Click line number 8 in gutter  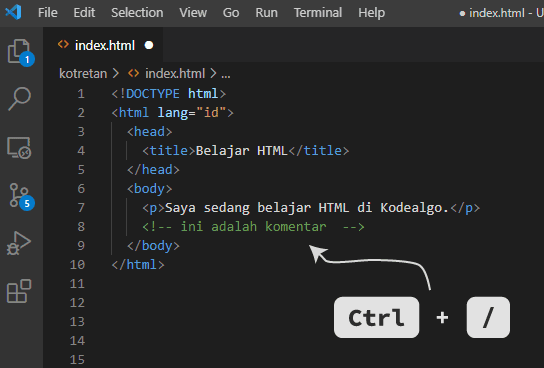pos(81,226)
